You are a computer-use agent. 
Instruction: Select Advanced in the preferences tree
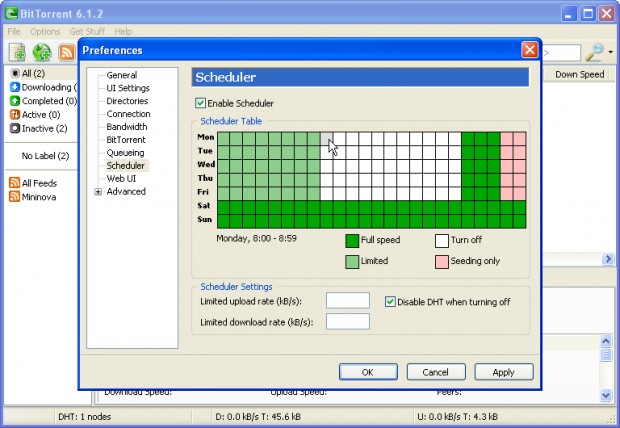pyautogui.click(x=126, y=191)
